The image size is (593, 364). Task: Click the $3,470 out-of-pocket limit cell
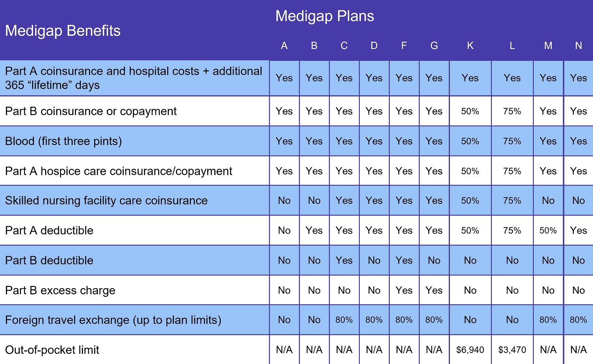coord(512,350)
